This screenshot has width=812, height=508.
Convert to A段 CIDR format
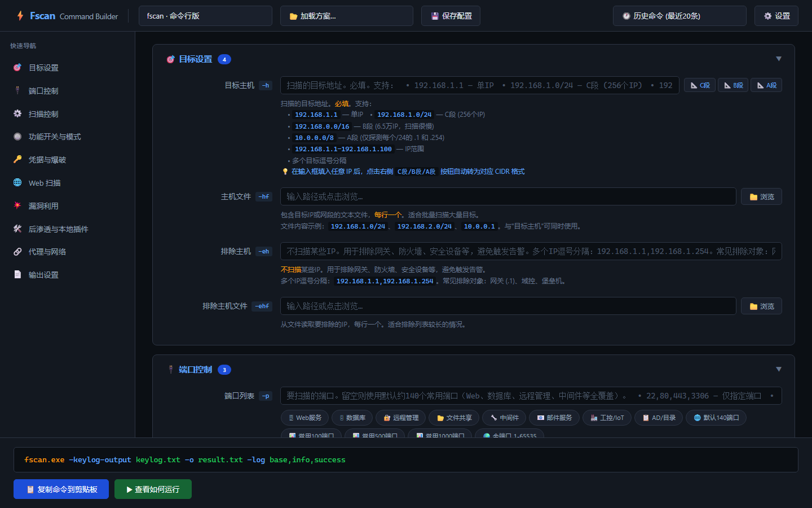point(766,85)
